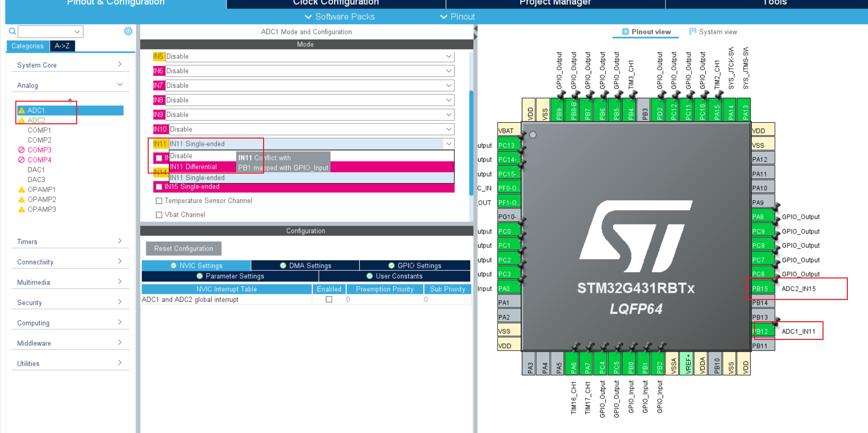Open Software Packs menu

tap(339, 17)
